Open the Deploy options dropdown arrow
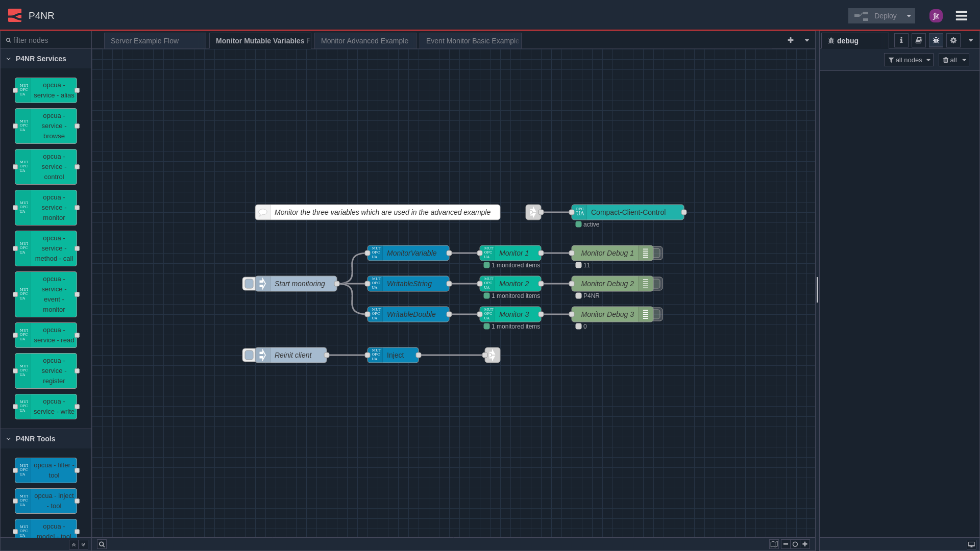The height and width of the screenshot is (551, 980). [x=909, y=16]
